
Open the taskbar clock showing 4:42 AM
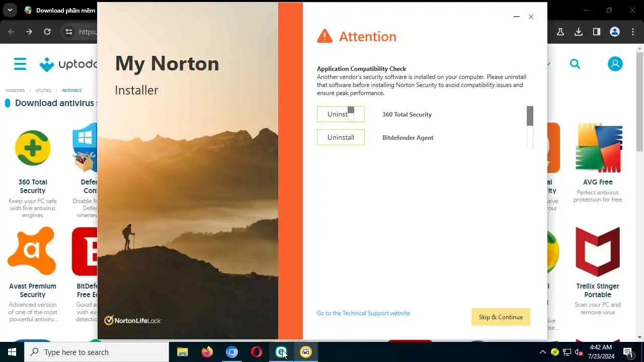[x=601, y=352]
